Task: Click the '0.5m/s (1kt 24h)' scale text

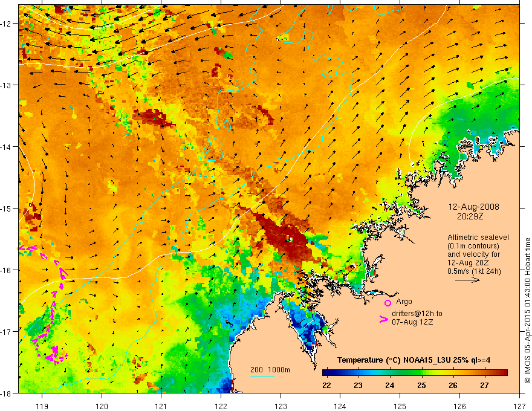Action: (474, 271)
